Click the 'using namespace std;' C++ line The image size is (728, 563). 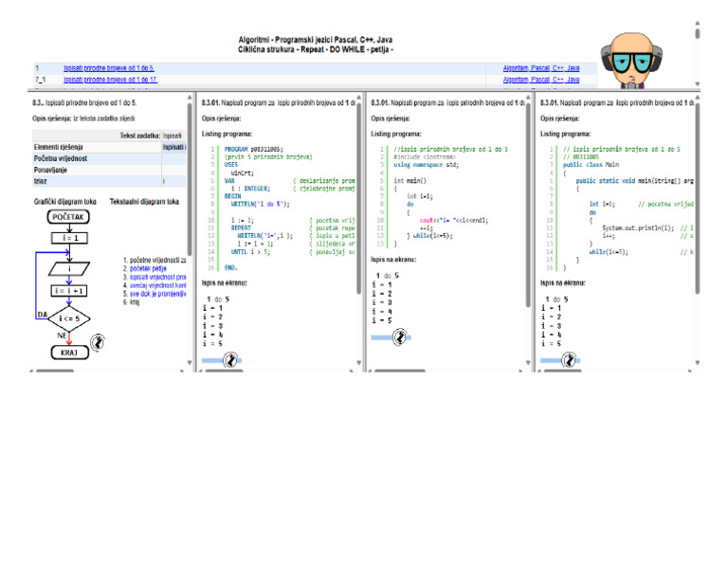427,165
